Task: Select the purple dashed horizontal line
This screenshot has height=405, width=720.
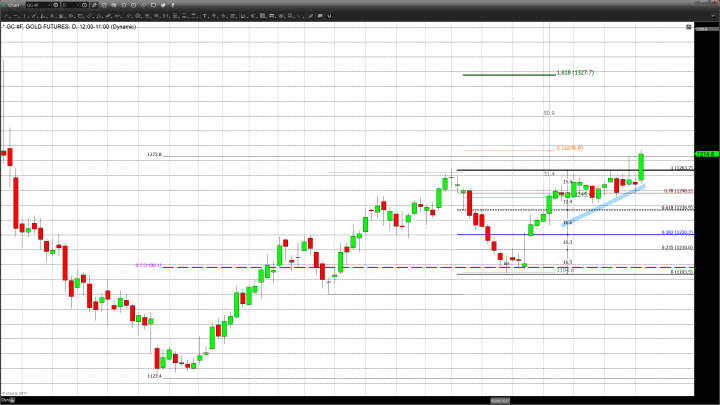Action: tap(428, 267)
